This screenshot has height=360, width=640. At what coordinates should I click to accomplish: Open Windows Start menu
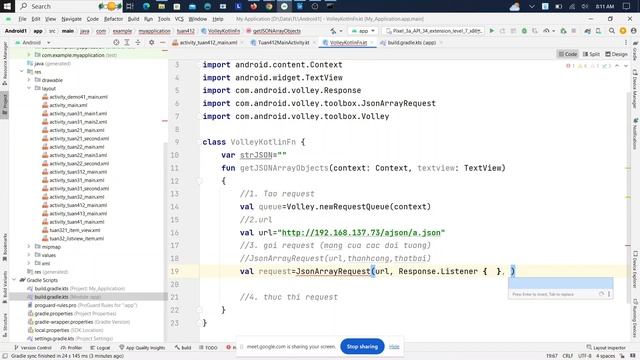[x=7, y=6]
